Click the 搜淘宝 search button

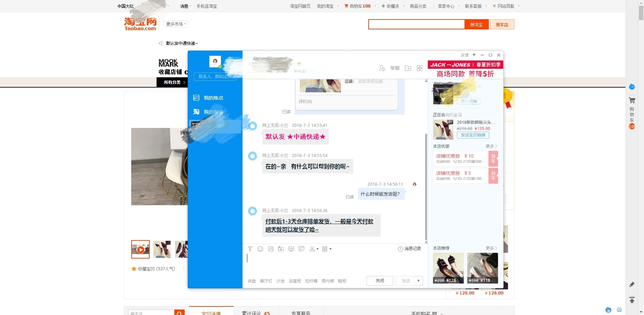pyautogui.click(x=476, y=25)
